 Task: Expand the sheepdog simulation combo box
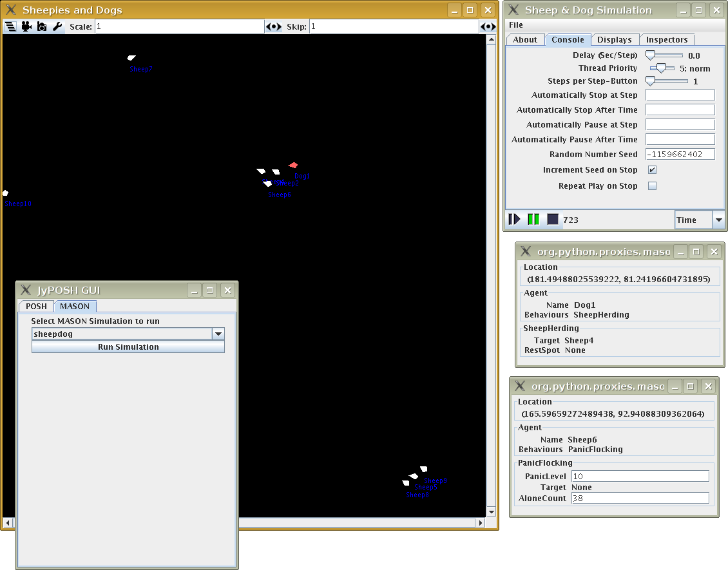[x=218, y=334]
